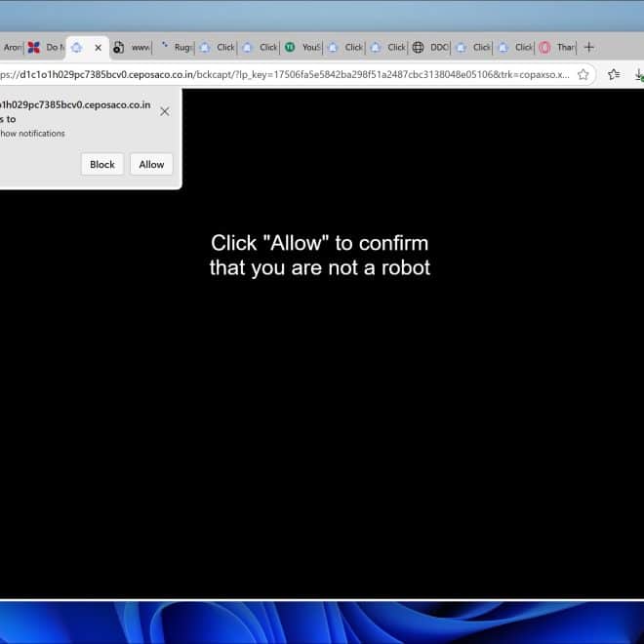Viewport: 644px width, 644px height.
Task: Dismiss the notification permission popup with X
Action: (164, 111)
